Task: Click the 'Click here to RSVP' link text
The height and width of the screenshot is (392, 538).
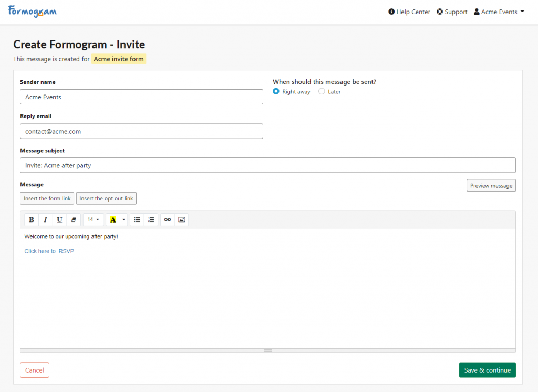Action: pos(49,251)
